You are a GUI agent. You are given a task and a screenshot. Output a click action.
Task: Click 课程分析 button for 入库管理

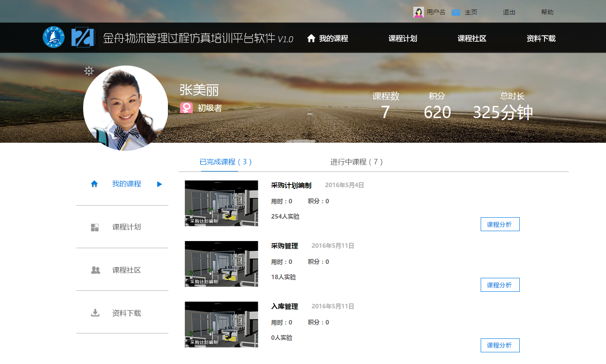click(x=500, y=346)
